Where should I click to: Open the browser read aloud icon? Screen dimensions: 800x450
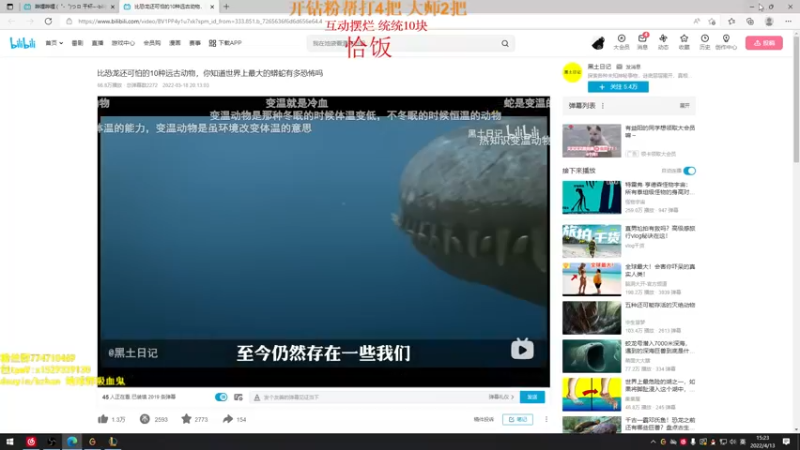pos(696,21)
